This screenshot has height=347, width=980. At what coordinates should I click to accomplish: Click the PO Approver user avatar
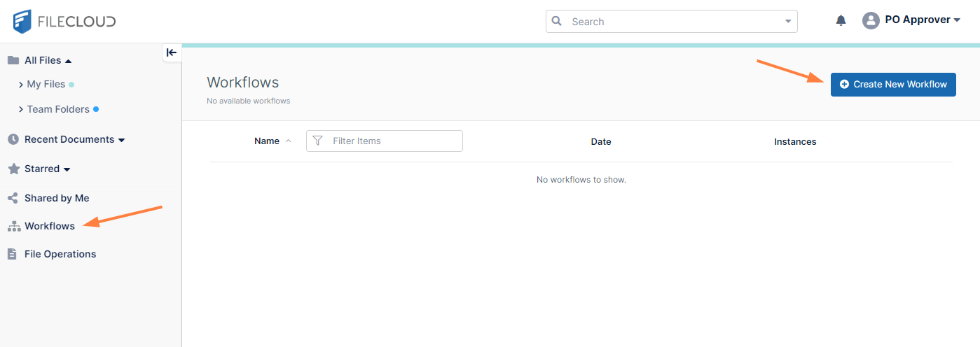pyautogui.click(x=871, y=20)
